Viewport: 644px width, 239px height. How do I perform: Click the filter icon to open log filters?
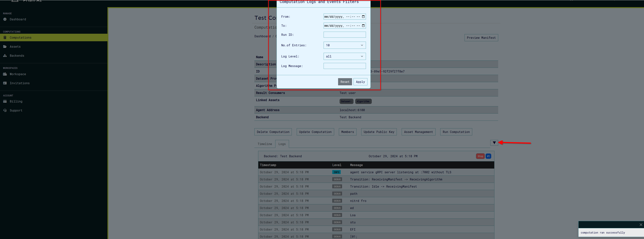pos(494,143)
